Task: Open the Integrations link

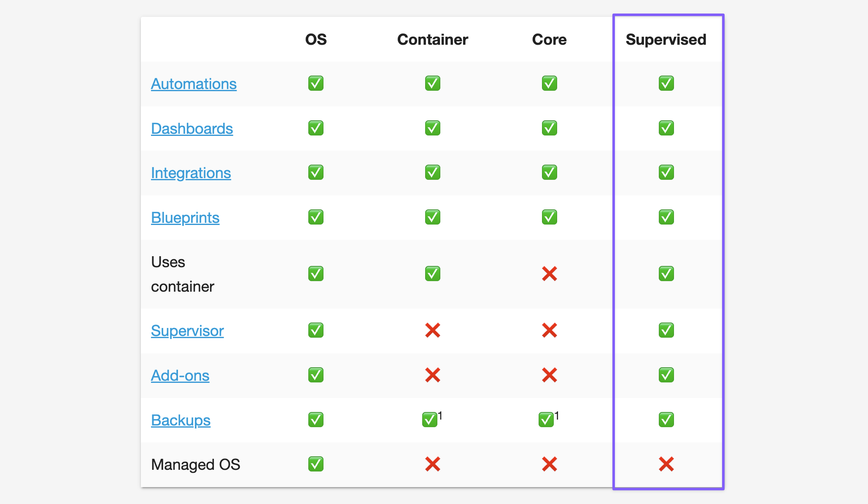Action: pyautogui.click(x=191, y=173)
